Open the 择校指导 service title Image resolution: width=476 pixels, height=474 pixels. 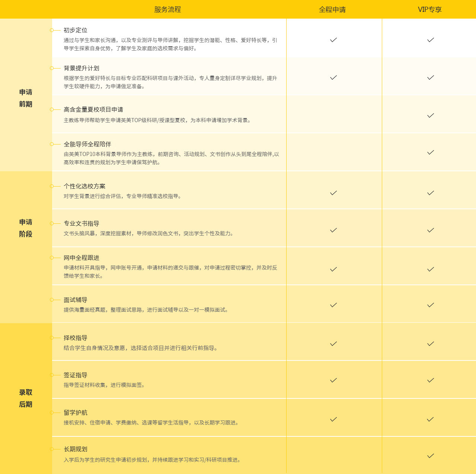pos(76,338)
